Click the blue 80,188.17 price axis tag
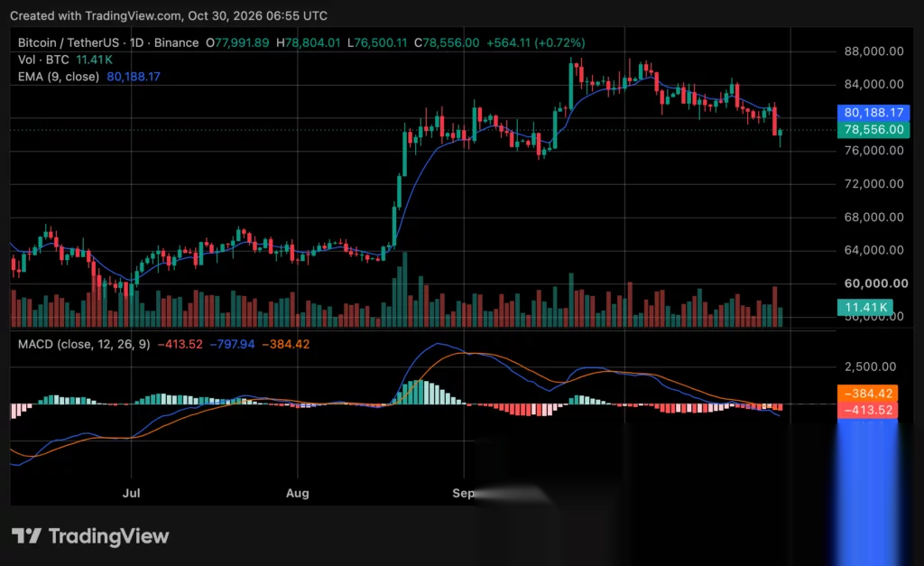Viewport: 924px width, 566px height. pyautogui.click(x=873, y=113)
